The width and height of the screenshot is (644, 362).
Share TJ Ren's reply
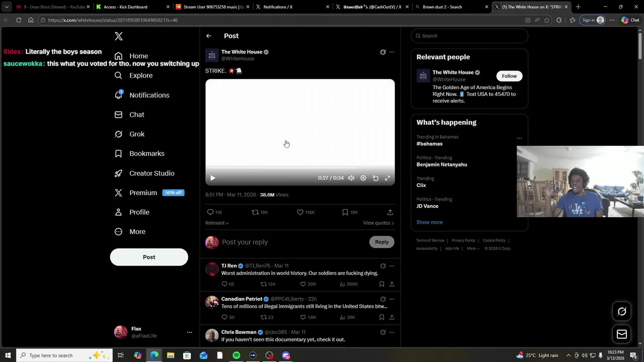coord(391,284)
